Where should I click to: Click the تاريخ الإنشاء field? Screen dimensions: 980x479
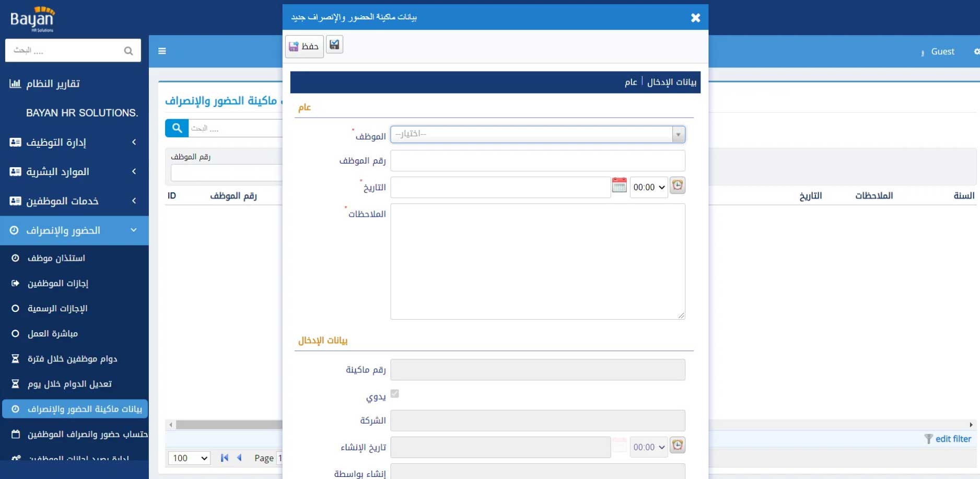[500, 447]
